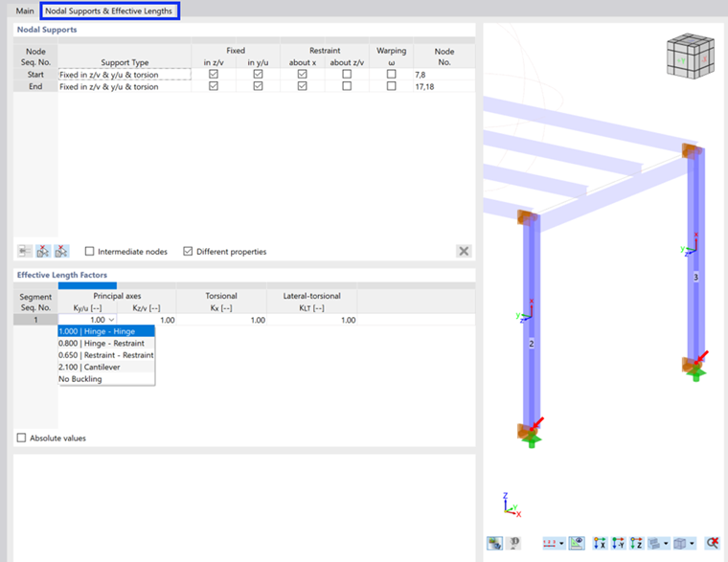Click the transparent cube view icon
Screen dimensions: 728x562
tap(680, 543)
